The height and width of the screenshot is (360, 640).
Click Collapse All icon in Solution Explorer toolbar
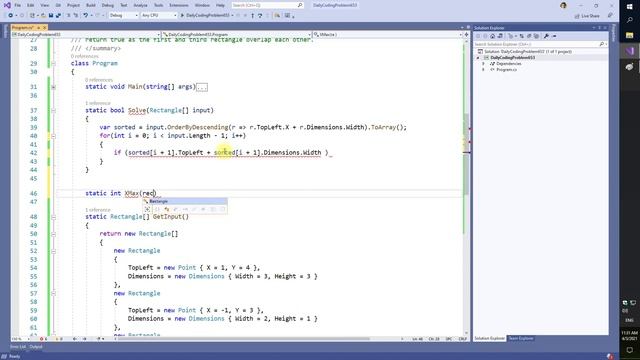pos(529,36)
